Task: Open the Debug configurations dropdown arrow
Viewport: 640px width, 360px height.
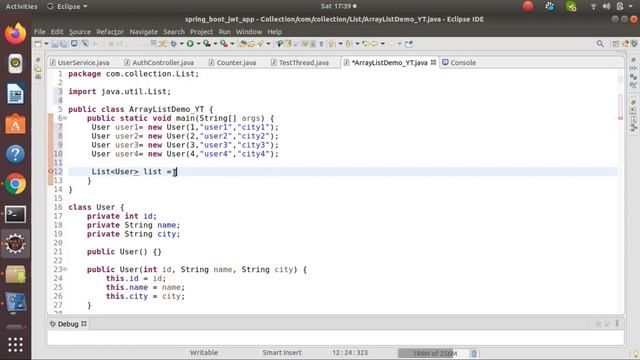Action: [182, 44]
